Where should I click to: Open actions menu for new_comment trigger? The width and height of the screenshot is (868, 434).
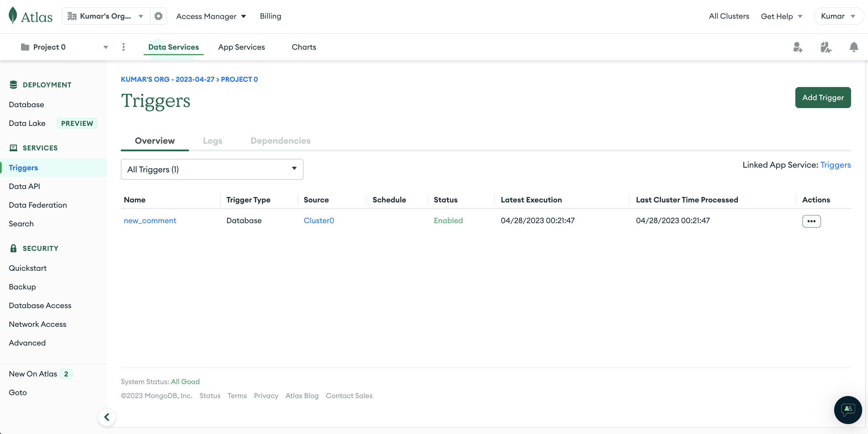811,221
